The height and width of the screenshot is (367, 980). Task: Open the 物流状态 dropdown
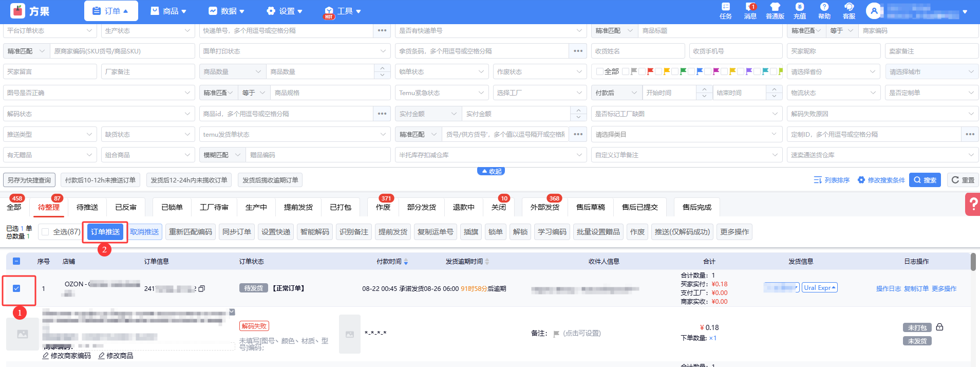click(x=831, y=93)
